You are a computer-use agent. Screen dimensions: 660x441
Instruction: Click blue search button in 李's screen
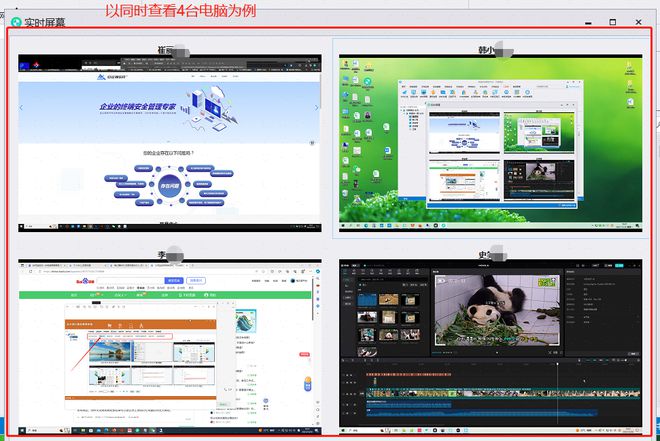click(174, 281)
